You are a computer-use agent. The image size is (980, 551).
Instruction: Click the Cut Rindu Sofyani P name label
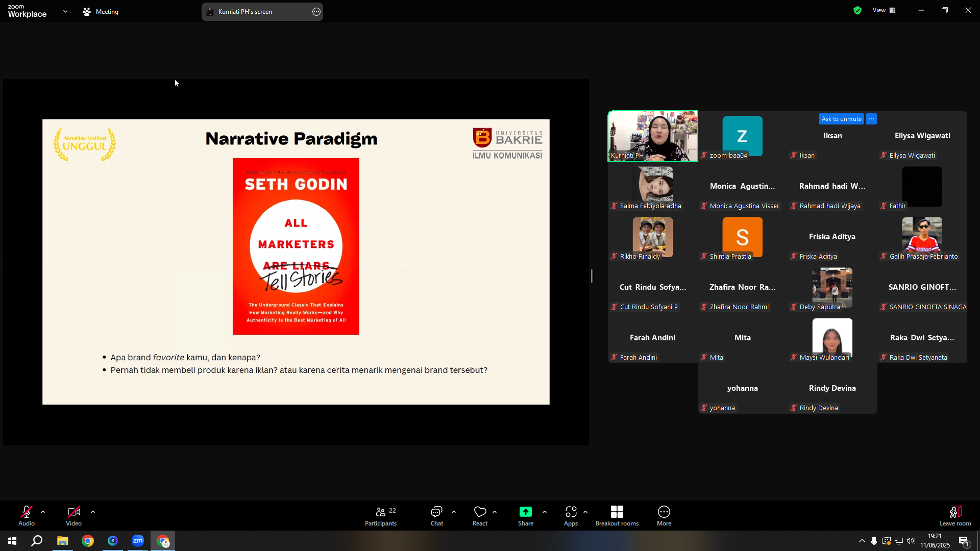649,307
